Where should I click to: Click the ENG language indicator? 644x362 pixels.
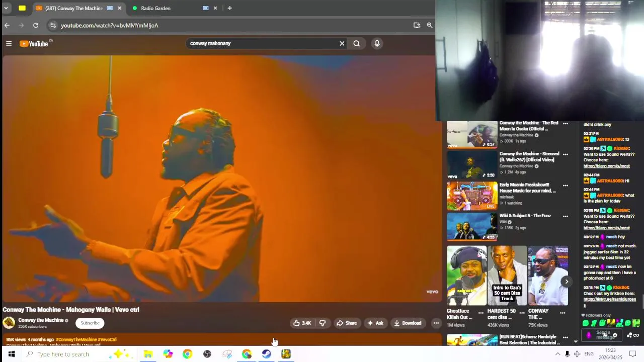point(589,354)
